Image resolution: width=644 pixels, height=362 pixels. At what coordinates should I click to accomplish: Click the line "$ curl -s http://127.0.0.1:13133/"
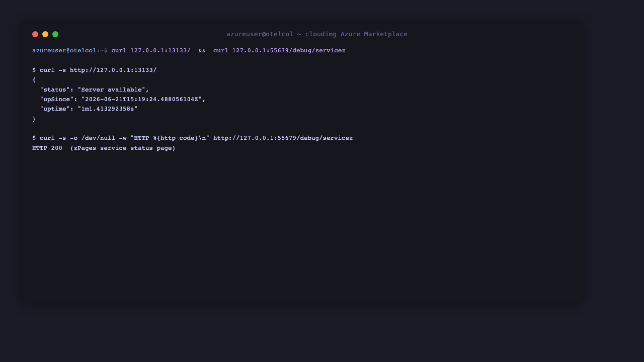95,70
